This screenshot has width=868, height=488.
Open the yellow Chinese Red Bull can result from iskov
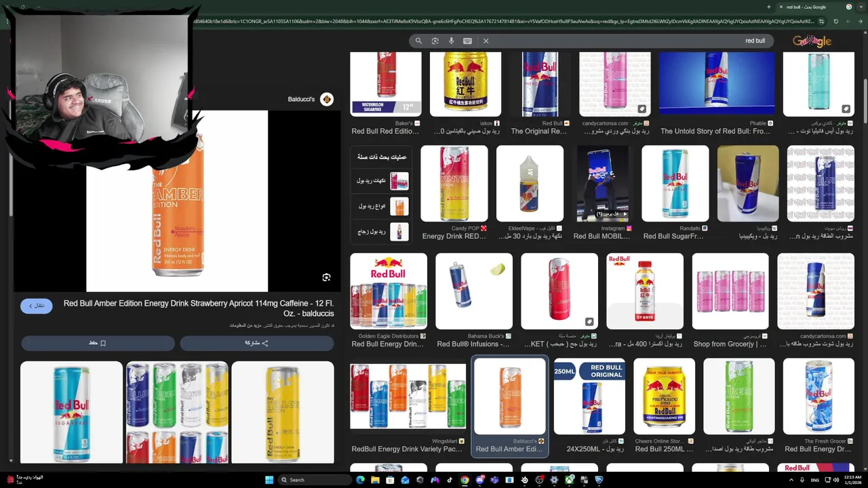(465, 94)
